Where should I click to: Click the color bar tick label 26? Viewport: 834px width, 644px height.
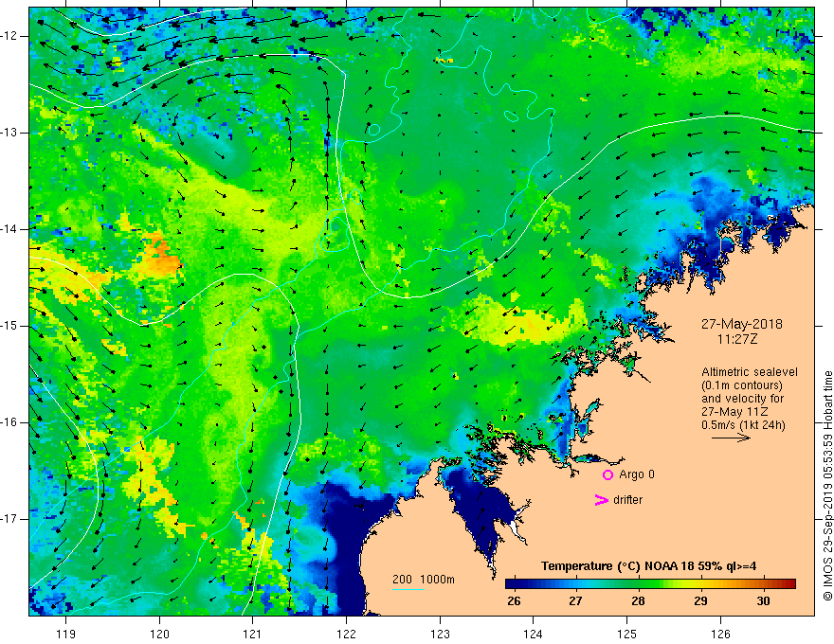(514, 601)
